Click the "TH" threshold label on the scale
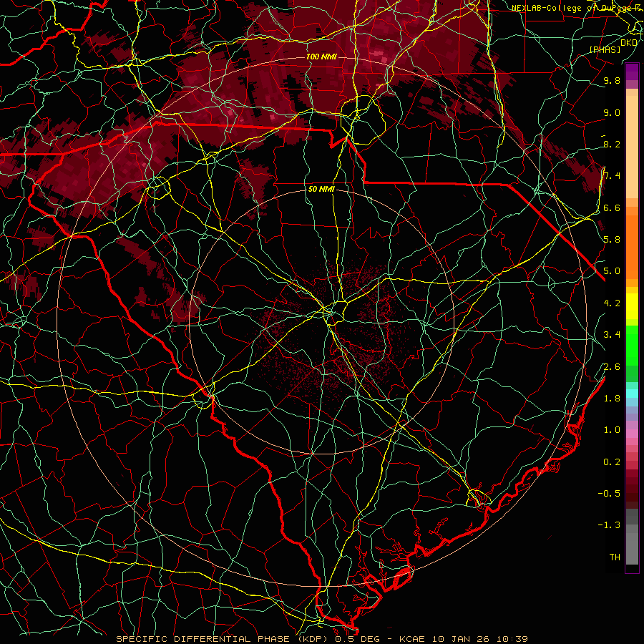Viewport: 644px width, 644px height. (x=615, y=557)
